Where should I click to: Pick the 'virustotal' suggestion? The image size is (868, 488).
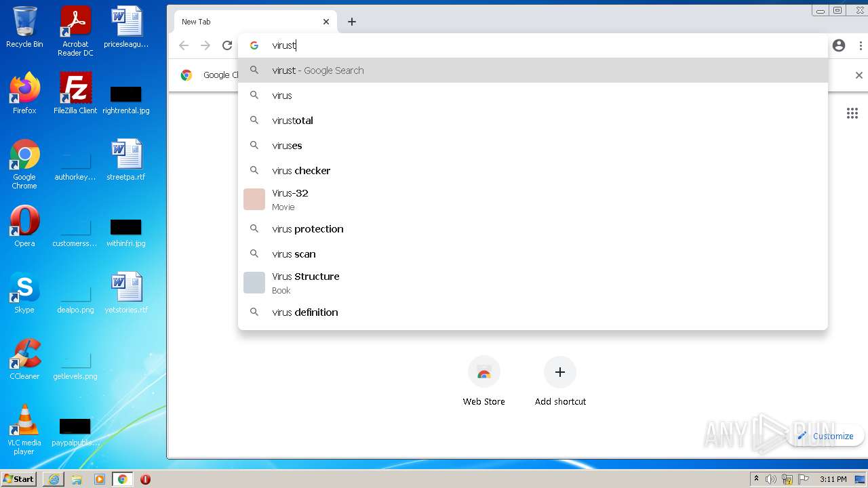click(533, 121)
